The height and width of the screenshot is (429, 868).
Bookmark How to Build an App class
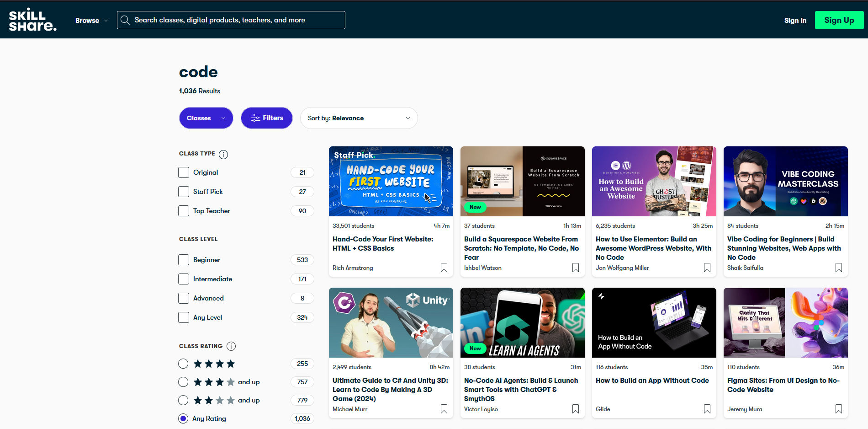[707, 409]
